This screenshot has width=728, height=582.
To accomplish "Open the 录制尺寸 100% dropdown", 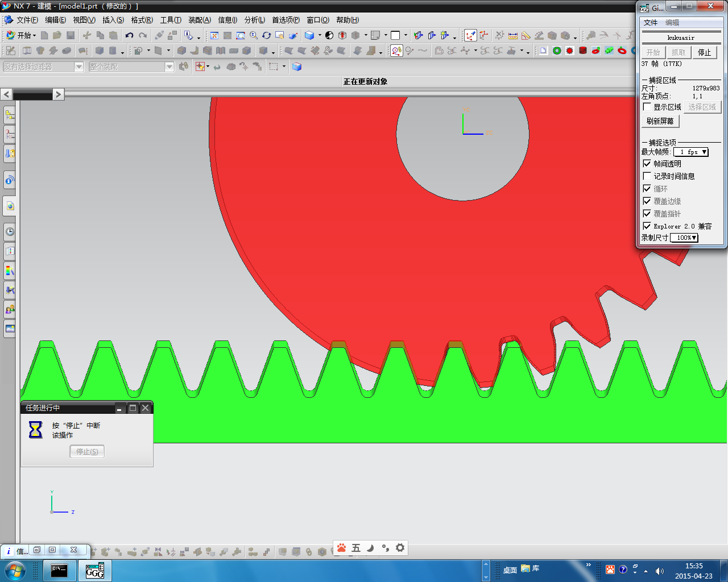I will pyautogui.click(x=684, y=238).
